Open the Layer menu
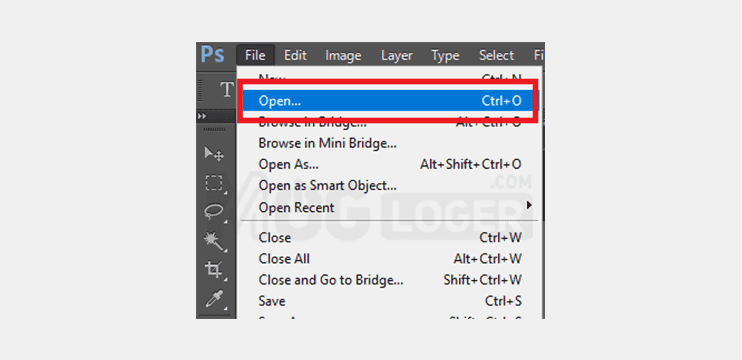Image resolution: width=742 pixels, height=360 pixels. click(x=397, y=55)
